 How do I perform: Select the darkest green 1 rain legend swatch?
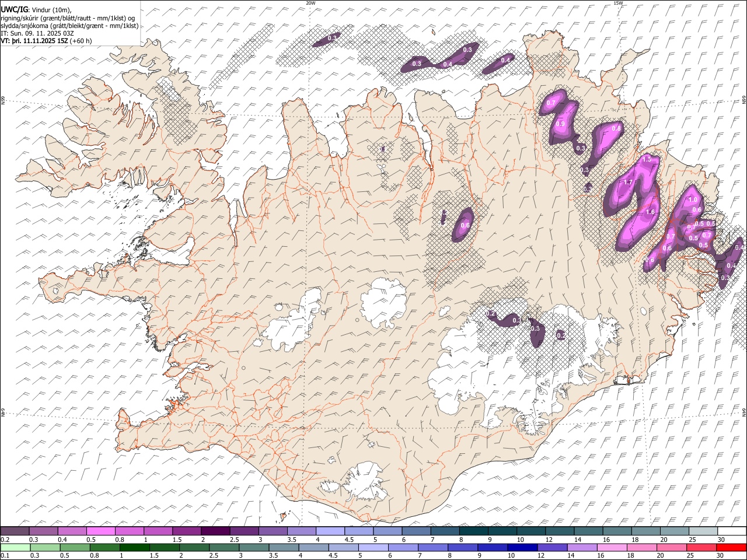(135, 547)
